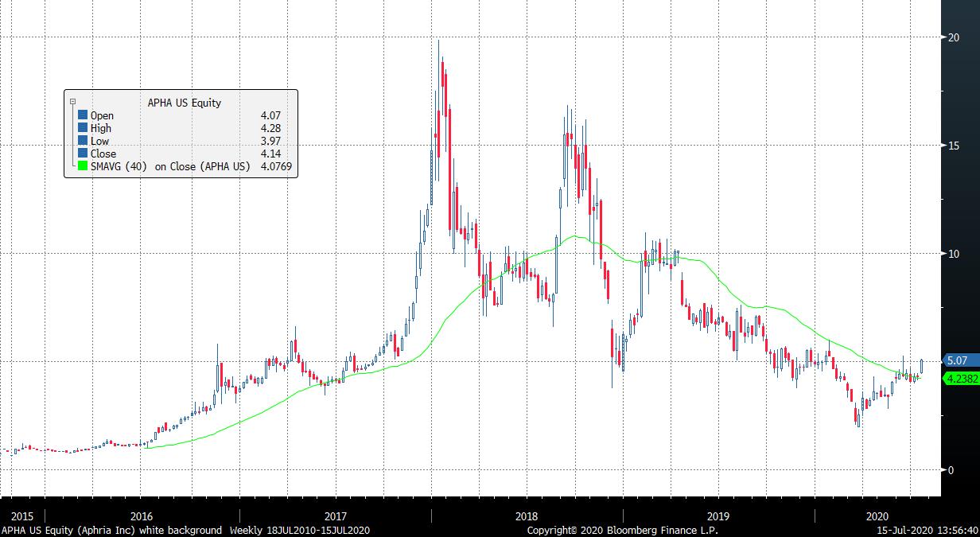Select the 'APHA US Equity' legend title
Viewport: 980px width, 537px height.
[x=185, y=103]
